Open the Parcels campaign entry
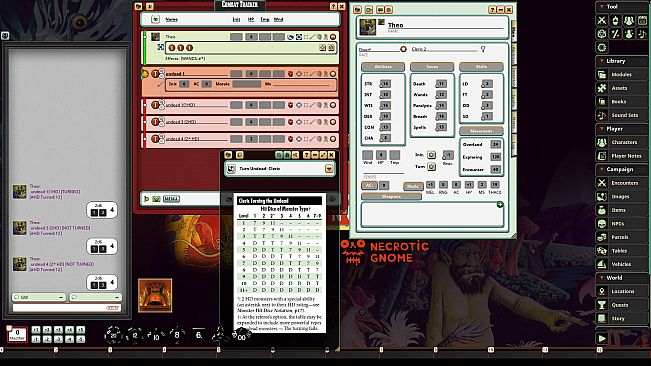 point(621,237)
